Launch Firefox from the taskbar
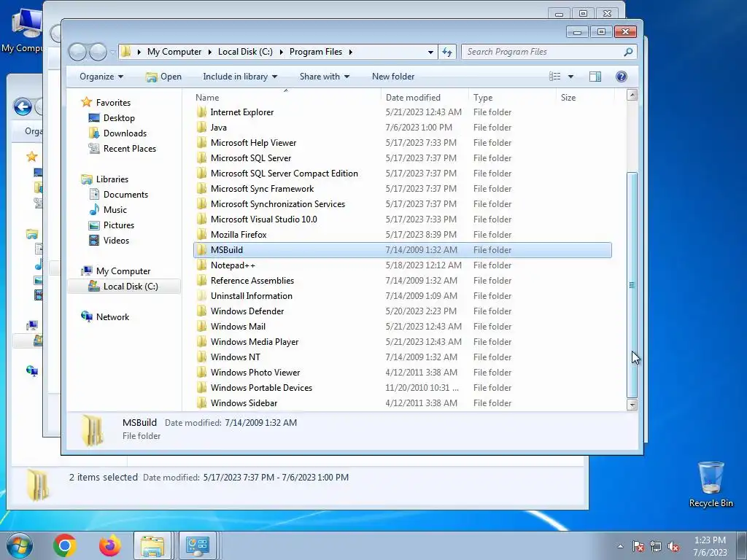The height and width of the screenshot is (560, 747). 109,545
